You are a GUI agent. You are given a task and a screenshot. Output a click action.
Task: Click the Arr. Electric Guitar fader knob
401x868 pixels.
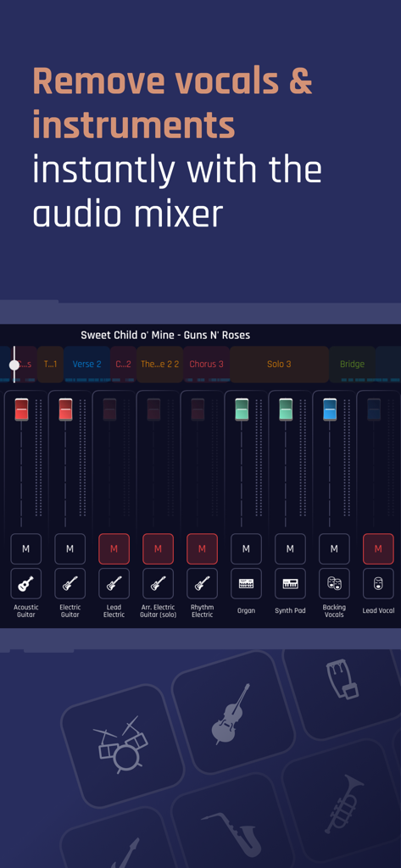pyautogui.click(x=153, y=409)
